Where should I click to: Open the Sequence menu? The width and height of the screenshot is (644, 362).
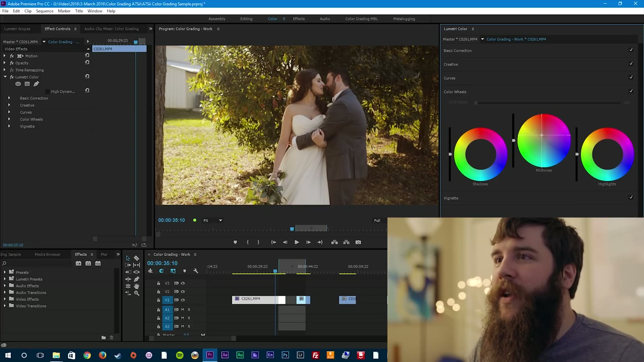[x=45, y=11]
